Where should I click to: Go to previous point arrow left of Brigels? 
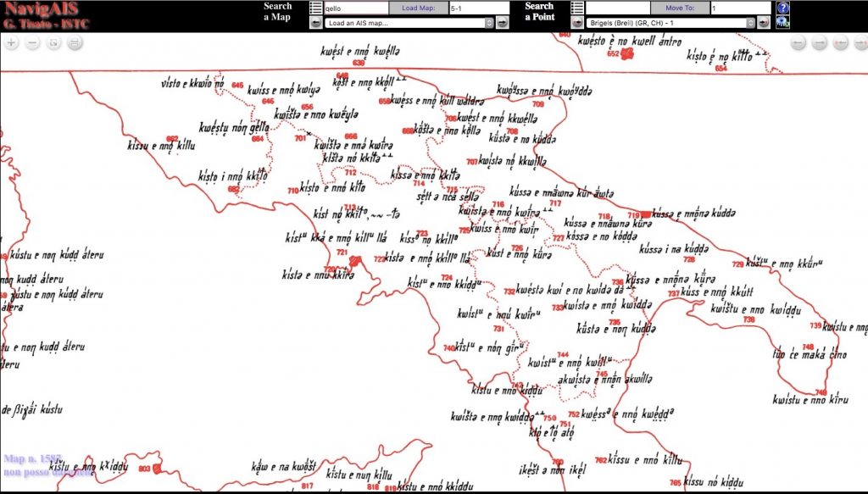point(576,23)
